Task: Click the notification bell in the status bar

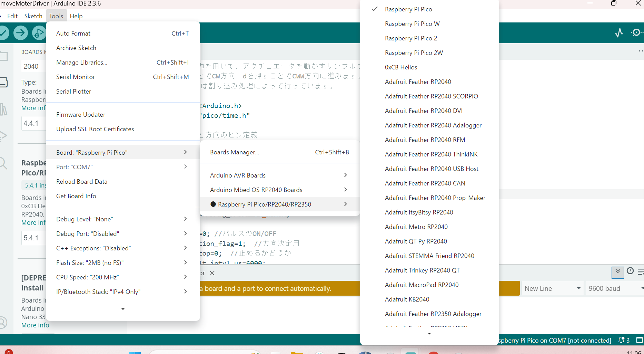Action: pos(621,340)
